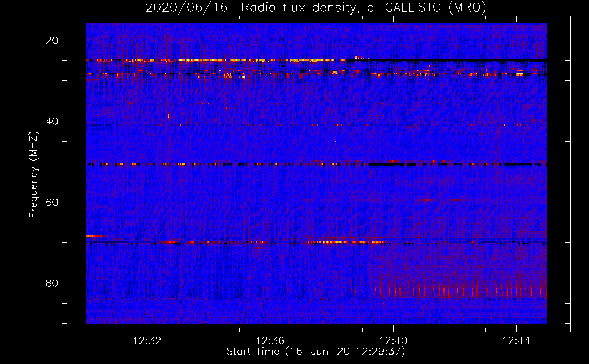Click the 12:40 time tick label

pos(393,341)
